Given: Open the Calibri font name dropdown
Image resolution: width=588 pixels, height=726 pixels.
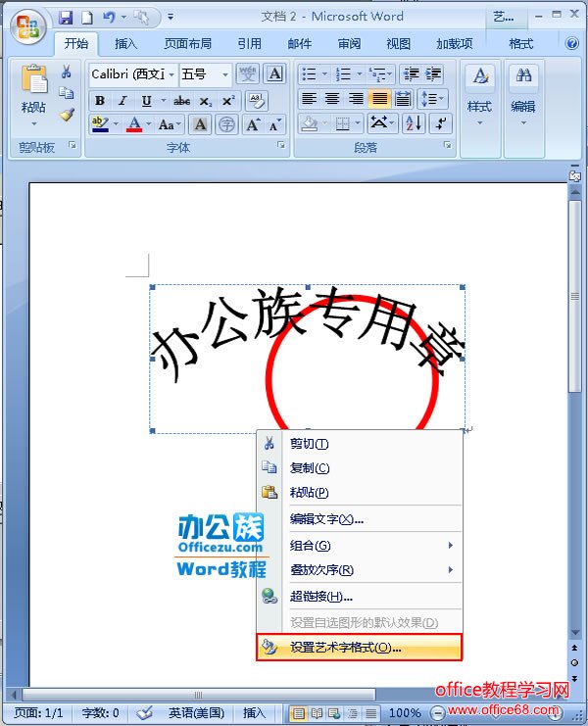Looking at the screenshot, I should point(171,74).
